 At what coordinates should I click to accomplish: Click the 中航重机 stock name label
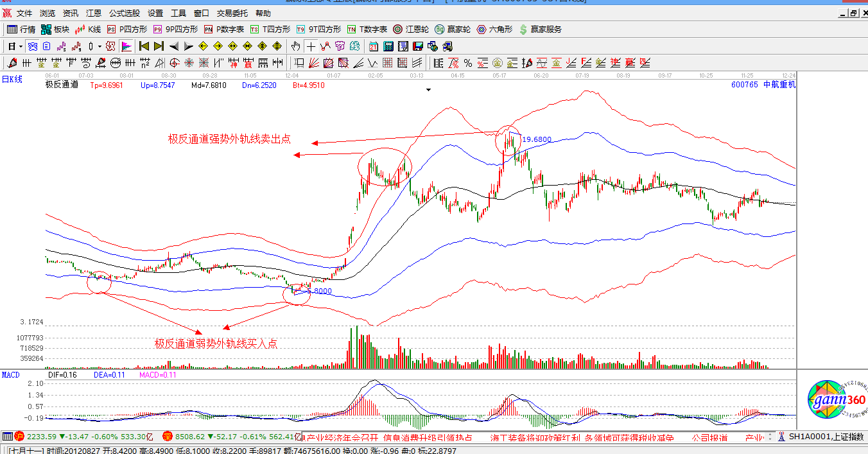[x=779, y=84]
